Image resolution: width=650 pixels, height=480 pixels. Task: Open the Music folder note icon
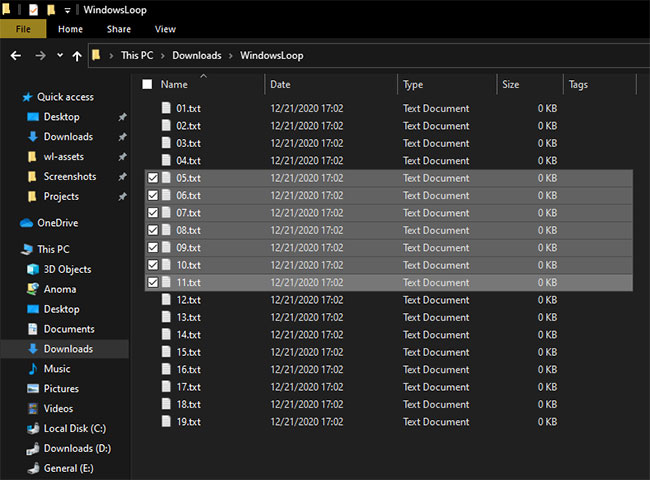[33, 368]
